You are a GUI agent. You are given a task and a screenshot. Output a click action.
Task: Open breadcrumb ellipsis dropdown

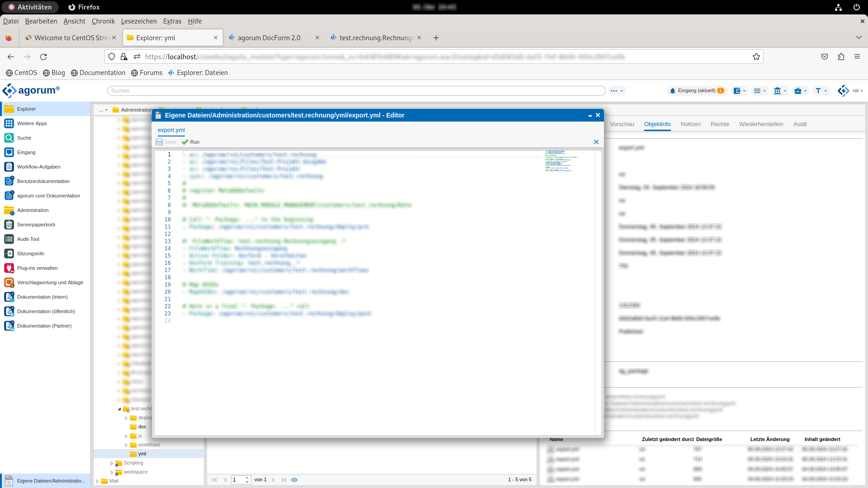pos(103,110)
